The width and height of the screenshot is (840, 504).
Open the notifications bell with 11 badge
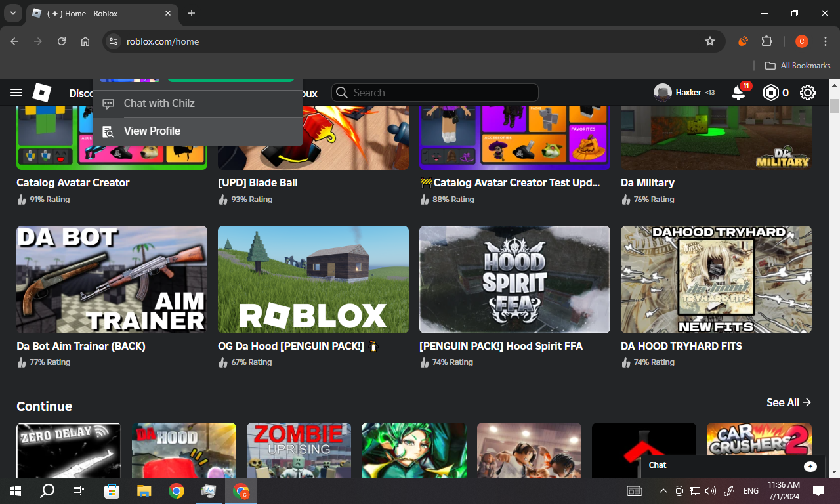coord(739,93)
